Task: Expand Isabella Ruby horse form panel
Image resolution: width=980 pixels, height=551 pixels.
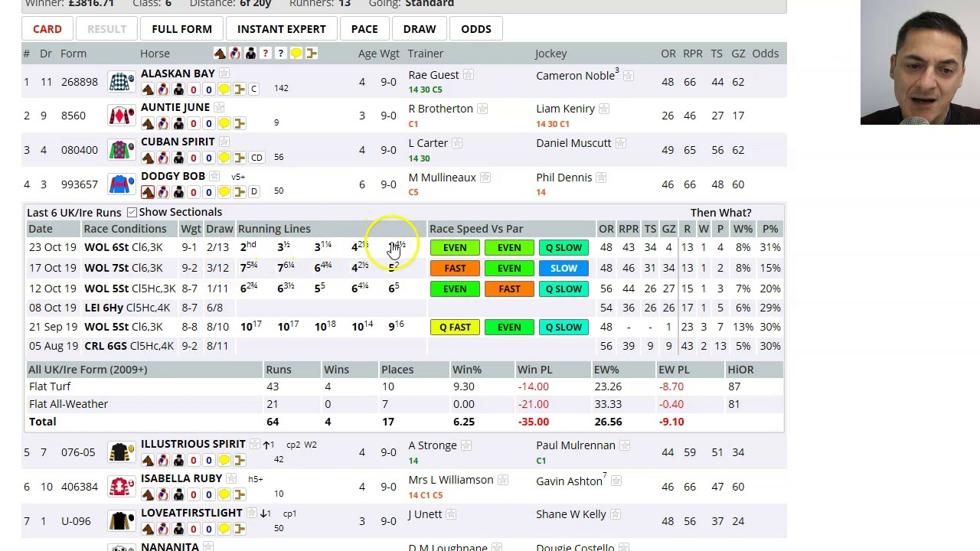Action: tap(147, 494)
